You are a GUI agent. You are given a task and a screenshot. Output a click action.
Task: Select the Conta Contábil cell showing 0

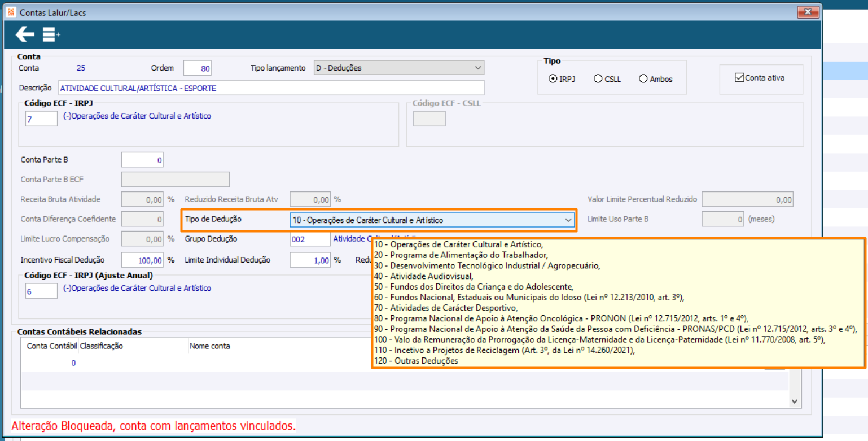click(73, 363)
